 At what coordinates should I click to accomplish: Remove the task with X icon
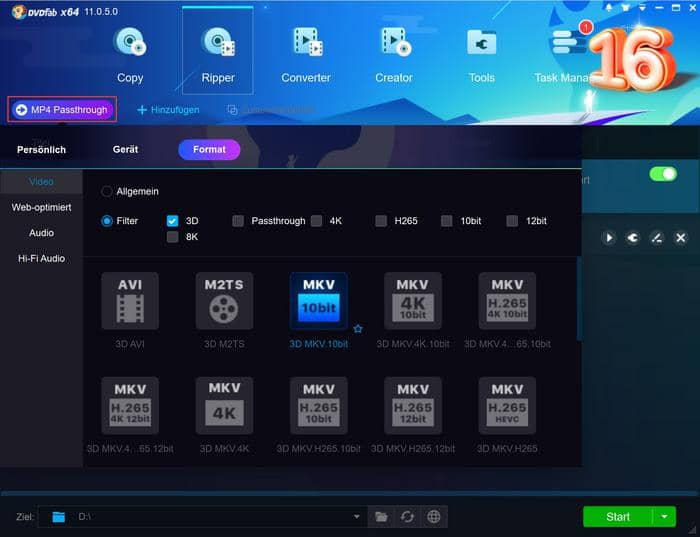pos(681,237)
